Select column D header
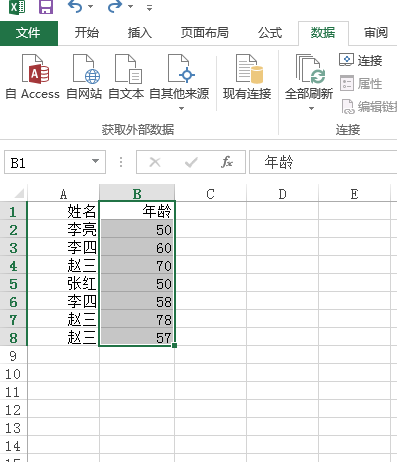Screen dimensions: 397x462 click(x=282, y=194)
